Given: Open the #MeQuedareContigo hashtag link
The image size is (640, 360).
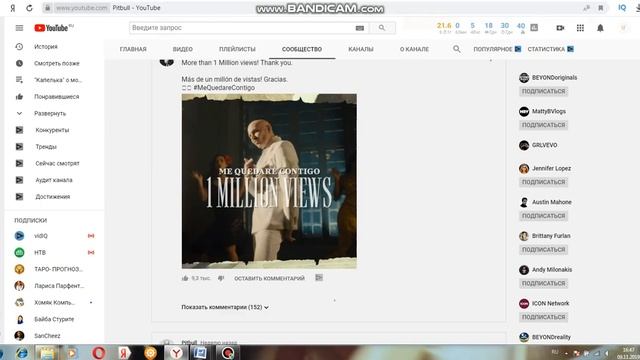Looking at the screenshot, I should pos(224,88).
